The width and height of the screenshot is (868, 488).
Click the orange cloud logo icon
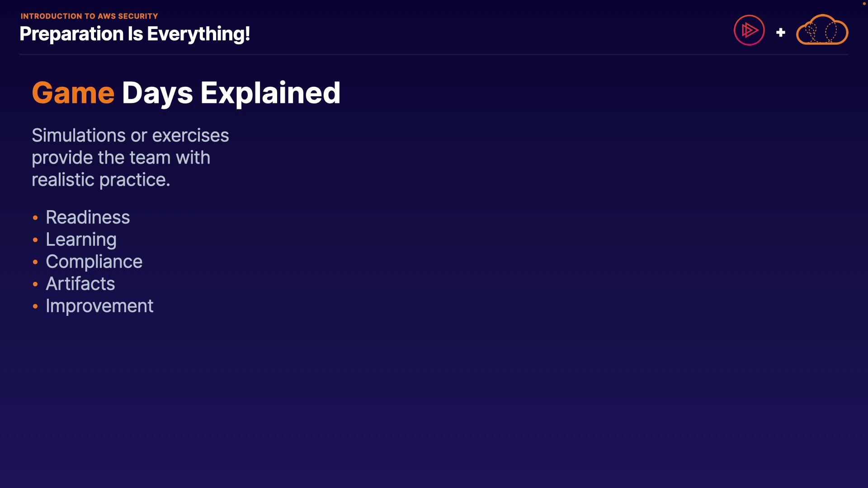(x=822, y=30)
